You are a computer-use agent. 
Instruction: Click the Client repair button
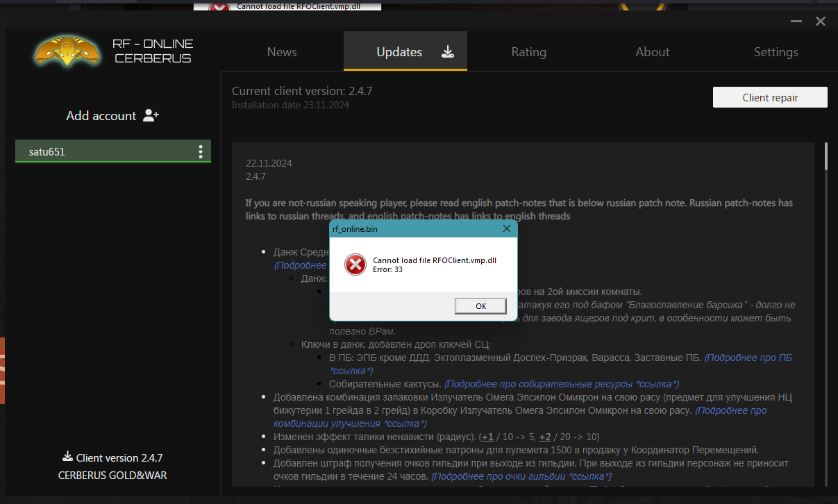click(x=770, y=97)
